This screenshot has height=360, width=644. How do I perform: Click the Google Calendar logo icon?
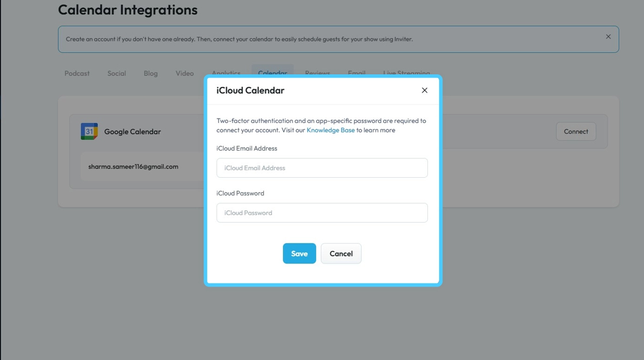[89, 132]
